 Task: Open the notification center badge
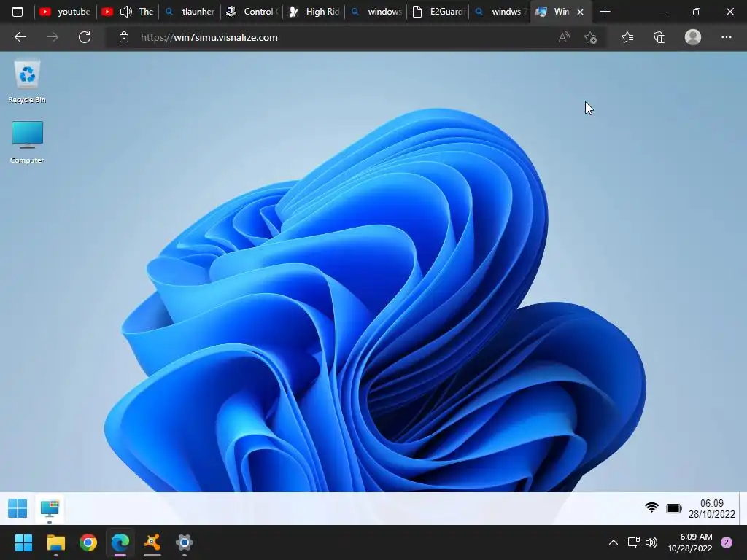tap(727, 542)
